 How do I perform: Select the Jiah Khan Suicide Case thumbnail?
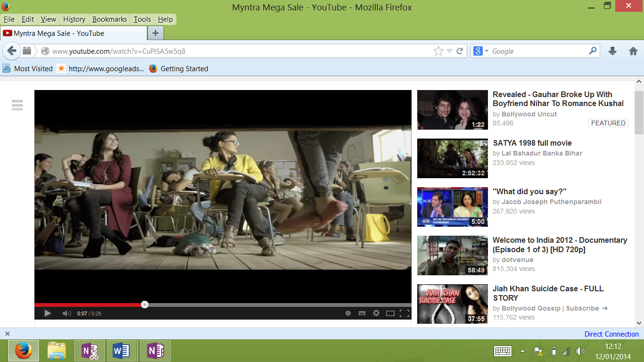click(453, 304)
